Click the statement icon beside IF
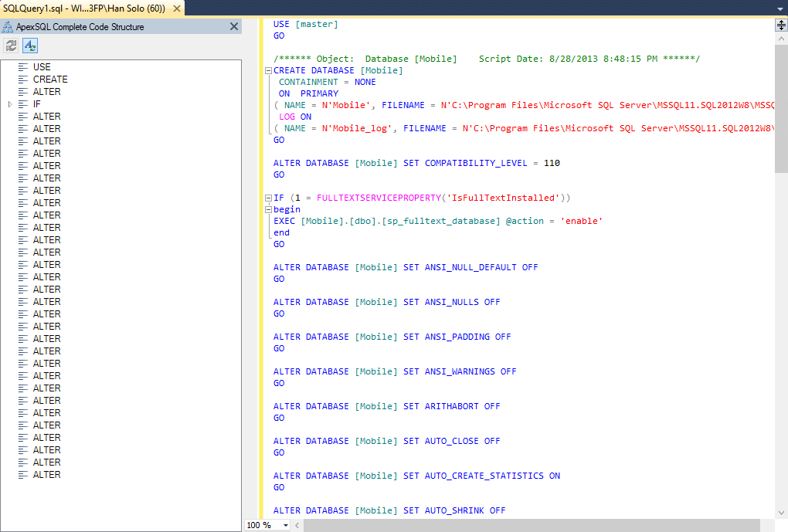788x532 pixels. click(x=23, y=104)
